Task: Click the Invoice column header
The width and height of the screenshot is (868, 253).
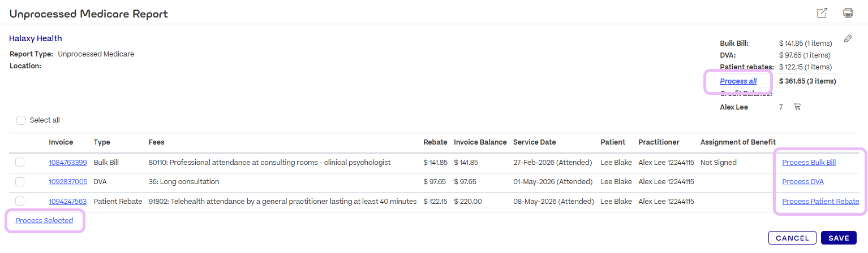Action: click(x=61, y=142)
